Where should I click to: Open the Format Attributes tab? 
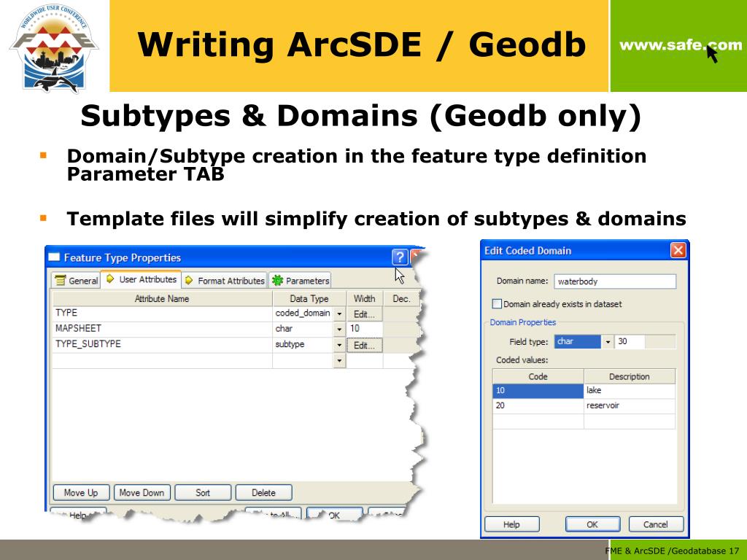[x=225, y=281]
